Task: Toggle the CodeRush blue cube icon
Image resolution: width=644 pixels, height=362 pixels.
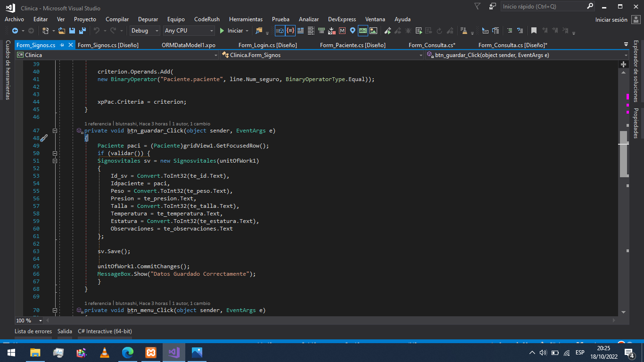Action: pos(280,31)
